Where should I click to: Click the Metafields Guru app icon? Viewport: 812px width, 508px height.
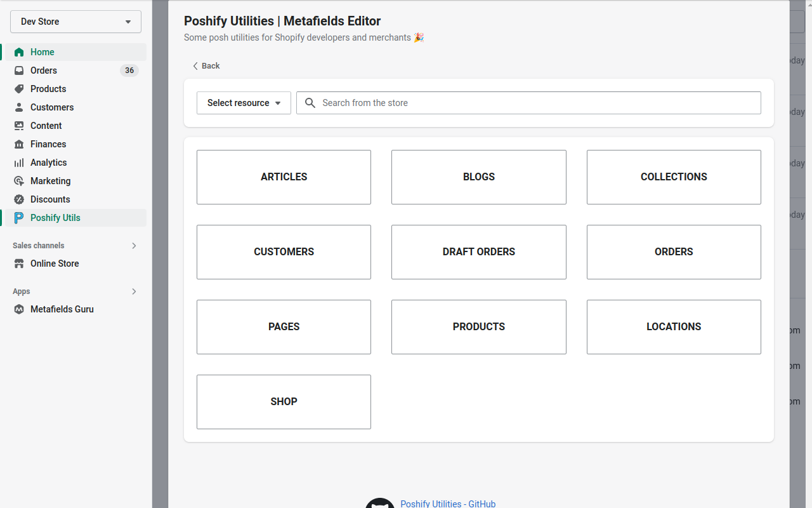(x=19, y=309)
